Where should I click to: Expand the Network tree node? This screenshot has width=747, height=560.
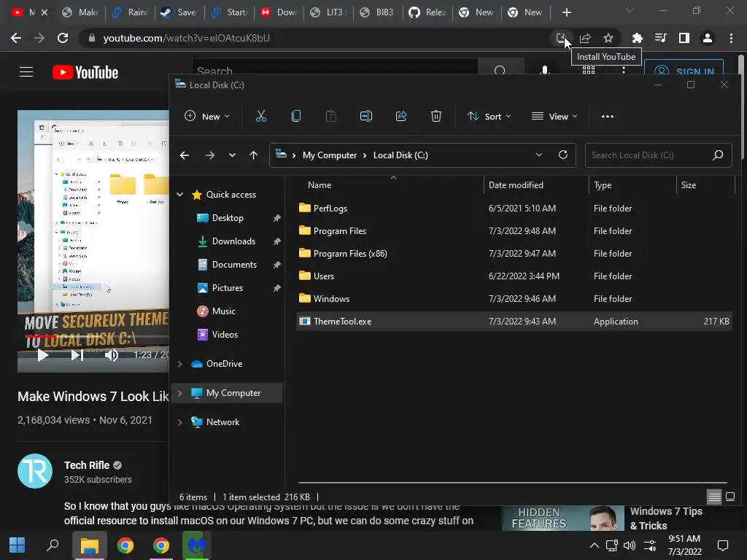click(x=180, y=422)
